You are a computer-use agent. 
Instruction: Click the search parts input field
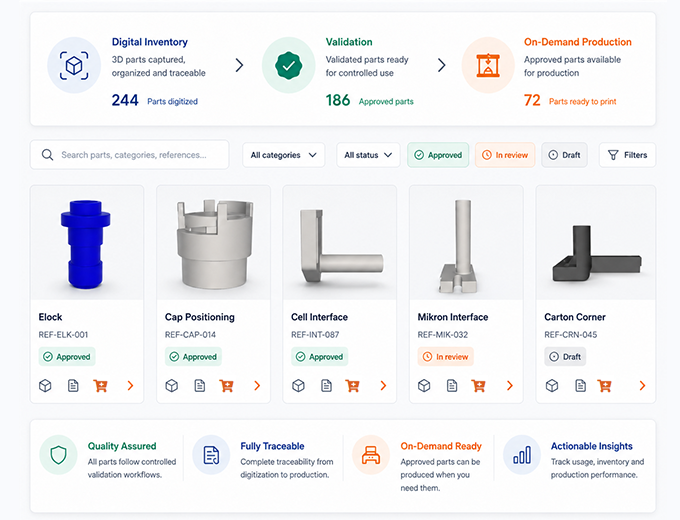click(x=130, y=155)
